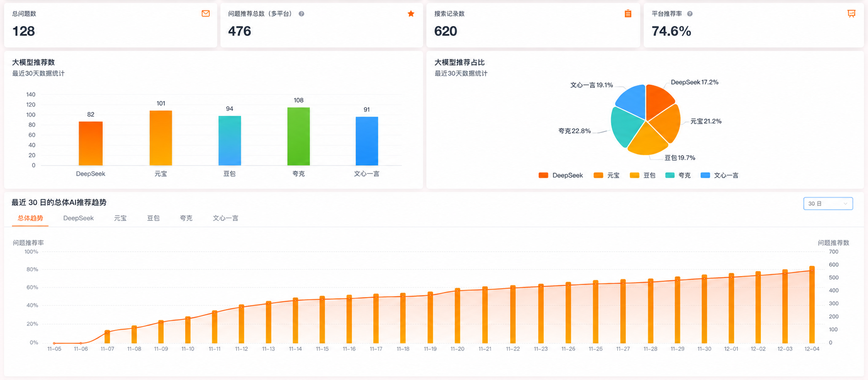Click the trend bar for 12-04
The image size is (868, 380).
pyautogui.click(x=812, y=305)
